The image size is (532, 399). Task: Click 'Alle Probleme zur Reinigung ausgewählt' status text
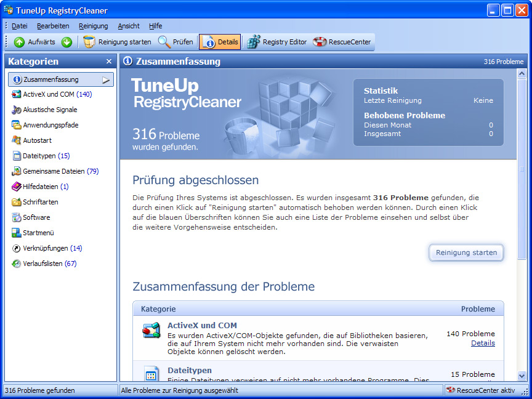179,390
